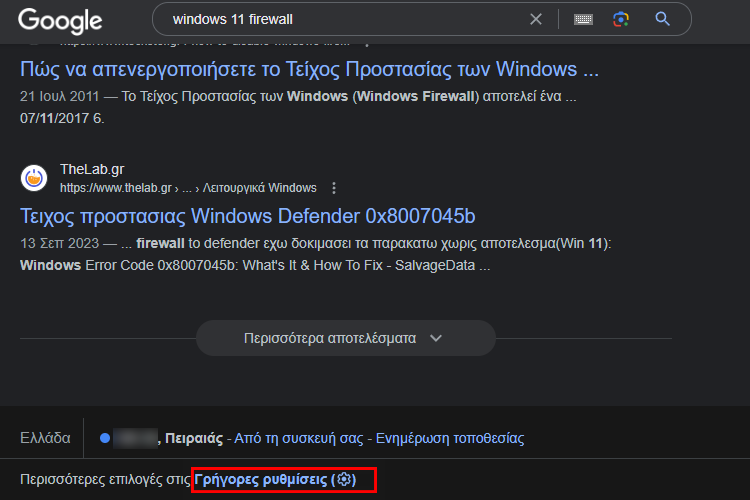
Task: Open the TheLab.gr site name
Action: pyautogui.click(x=92, y=169)
